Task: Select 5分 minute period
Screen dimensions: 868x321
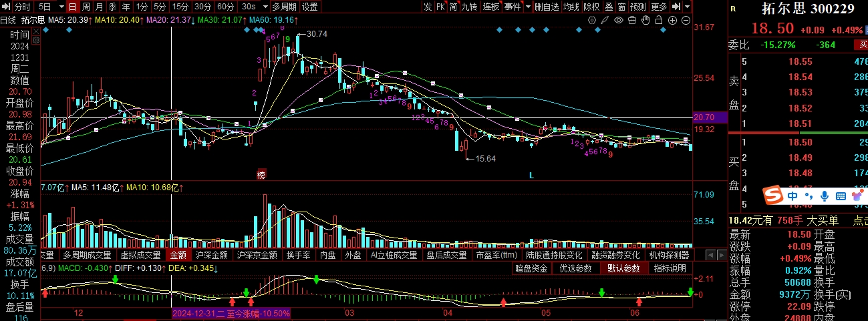Action: point(160,7)
